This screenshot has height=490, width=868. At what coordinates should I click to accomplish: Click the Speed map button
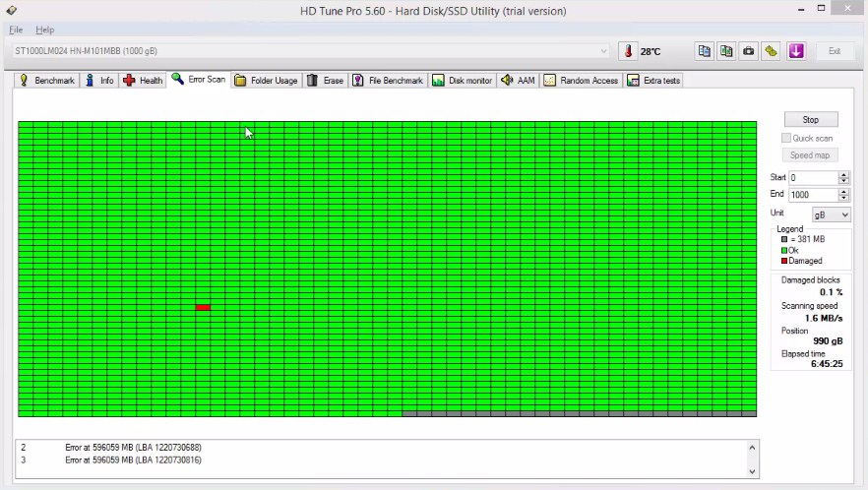[810, 155]
